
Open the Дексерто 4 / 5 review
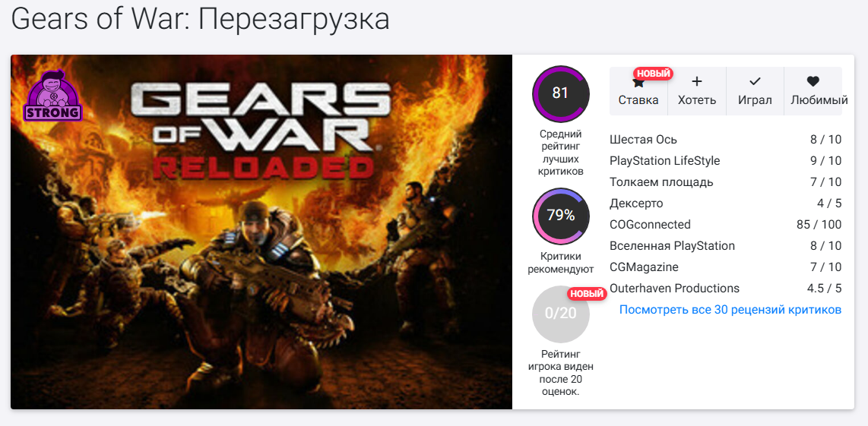click(725, 204)
